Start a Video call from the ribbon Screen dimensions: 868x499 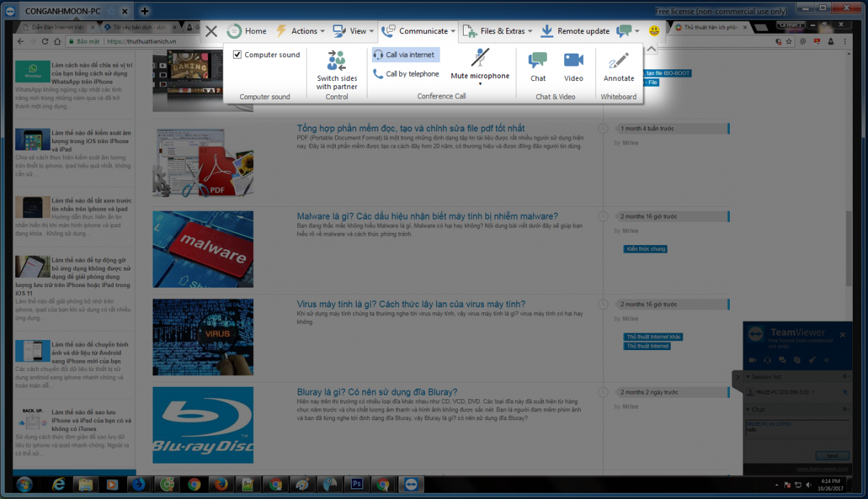pyautogui.click(x=574, y=67)
